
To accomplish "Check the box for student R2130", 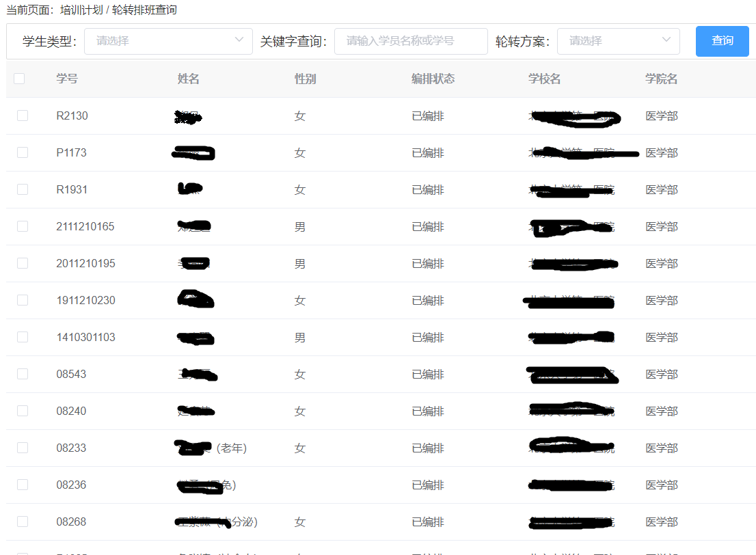I will (23, 116).
